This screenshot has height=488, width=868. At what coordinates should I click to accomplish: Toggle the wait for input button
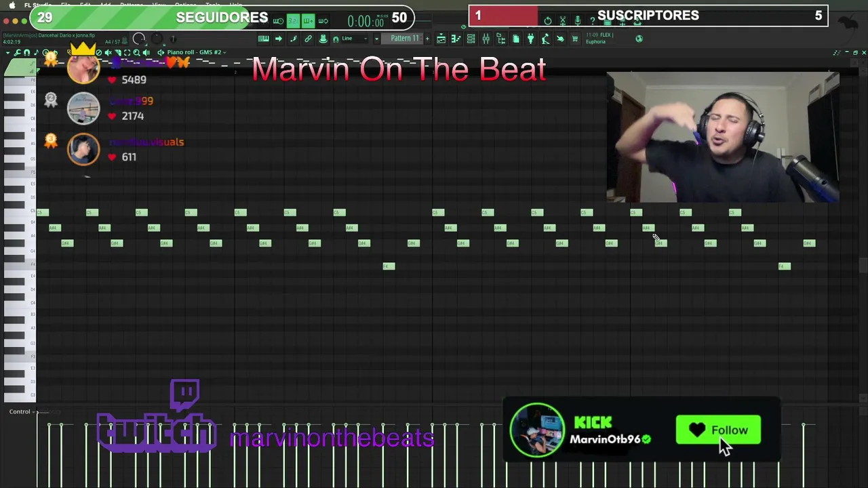pos(278,20)
